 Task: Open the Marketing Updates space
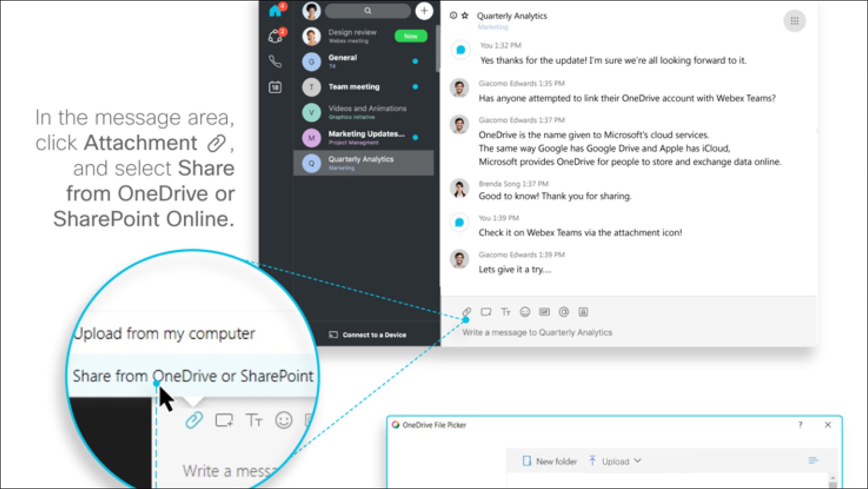click(x=364, y=138)
